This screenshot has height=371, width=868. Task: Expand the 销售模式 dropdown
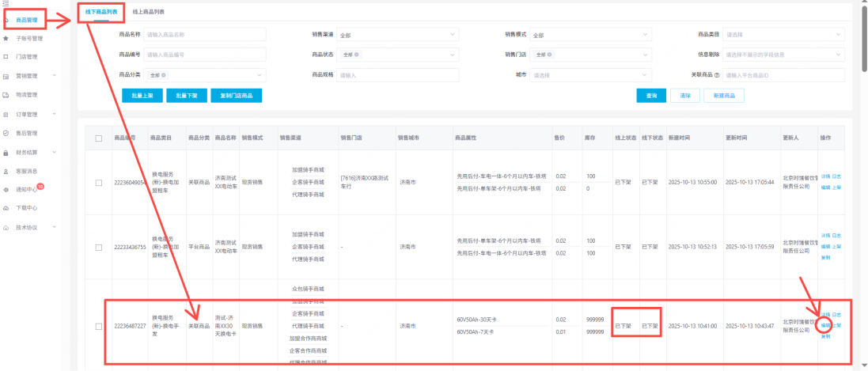(x=591, y=35)
